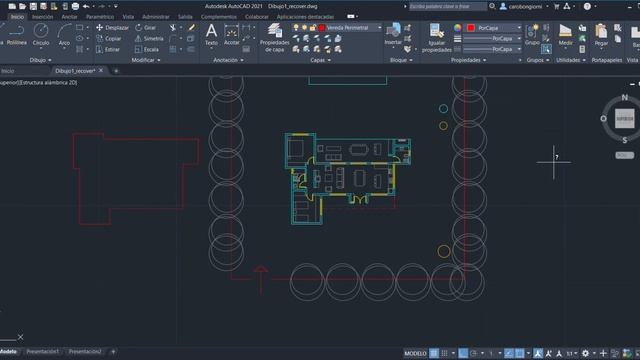Viewport: 640px width, 360px height.
Task: Click the erase (pencil eraser) tool icon
Action: pos(191,27)
